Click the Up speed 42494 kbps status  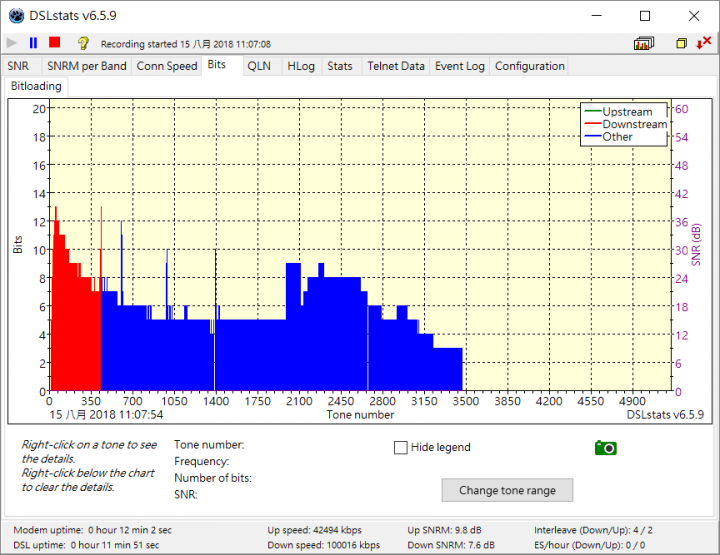[315, 530]
